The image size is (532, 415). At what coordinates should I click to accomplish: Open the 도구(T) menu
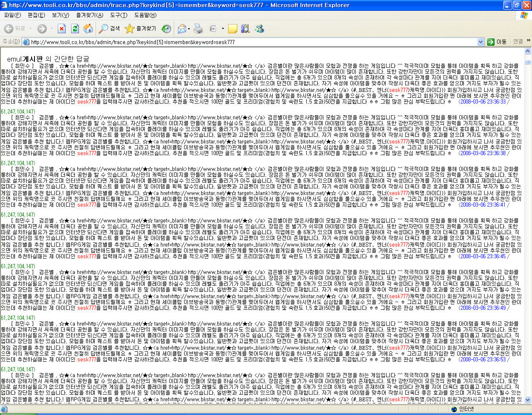(118, 15)
